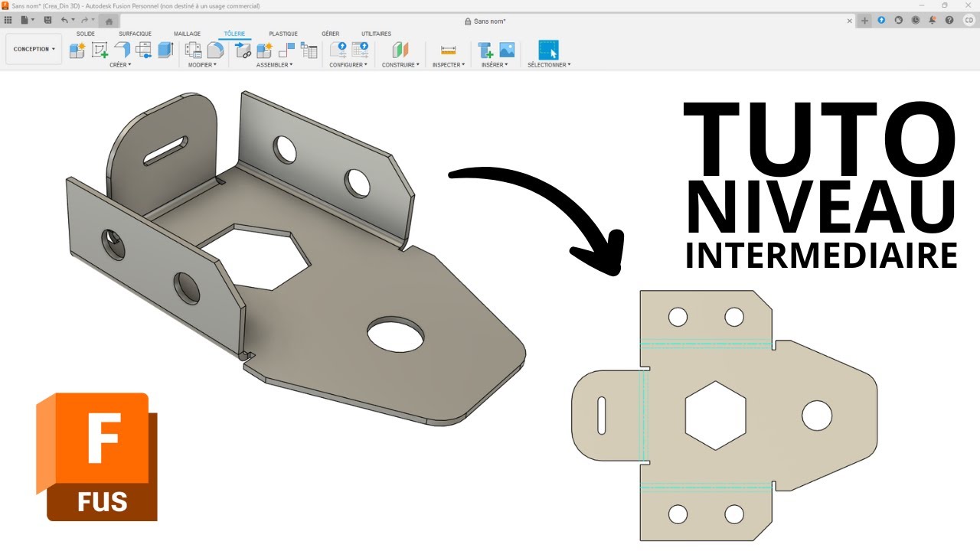This screenshot has width=980, height=551.
Task: Switch to the Surfacique tab
Action: (x=135, y=34)
